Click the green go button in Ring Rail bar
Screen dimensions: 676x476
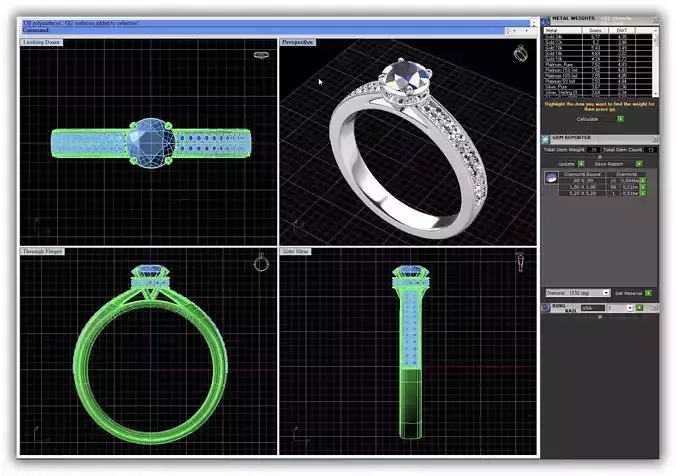coord(639,308)
